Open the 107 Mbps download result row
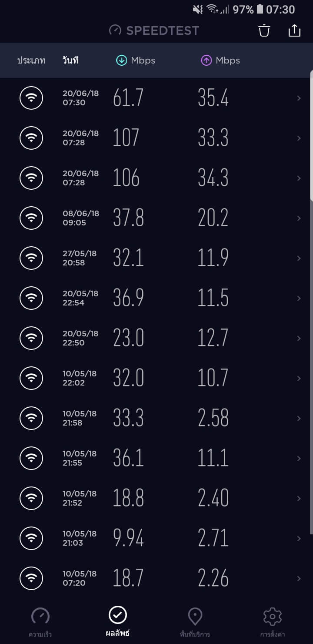The height and width of the screenshot is (644, 313). [126, 138]
